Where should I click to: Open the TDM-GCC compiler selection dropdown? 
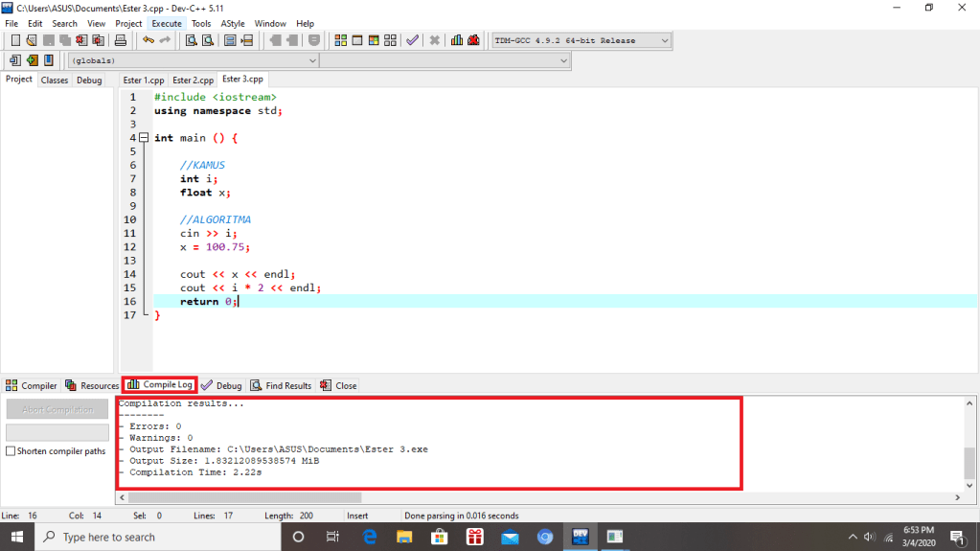(x=664, y=40)
